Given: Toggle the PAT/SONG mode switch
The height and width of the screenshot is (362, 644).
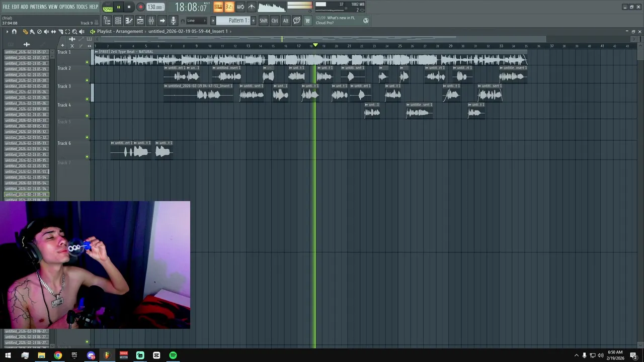Looking at the screenshot, I should [108, 7].
